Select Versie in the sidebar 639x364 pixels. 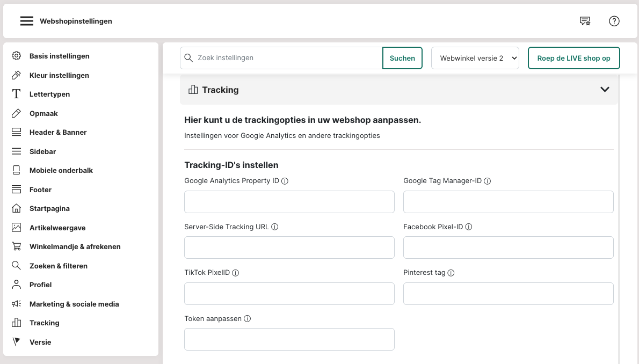click(40, 342)
